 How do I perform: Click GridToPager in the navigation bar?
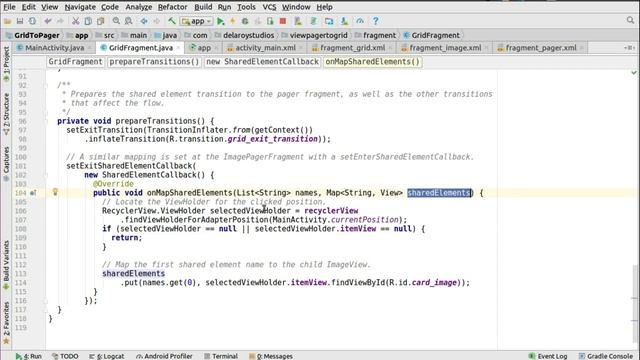click(x=33, y=36)
